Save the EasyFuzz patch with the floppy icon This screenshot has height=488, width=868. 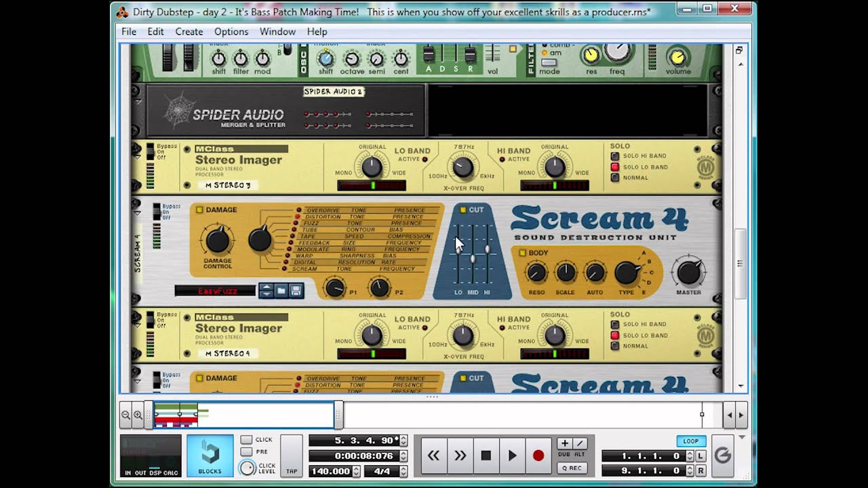coord(296,291)
